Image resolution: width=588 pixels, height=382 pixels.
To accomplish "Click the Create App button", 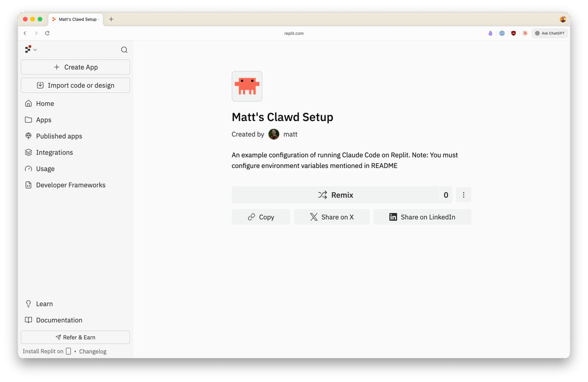I will 75,67.
